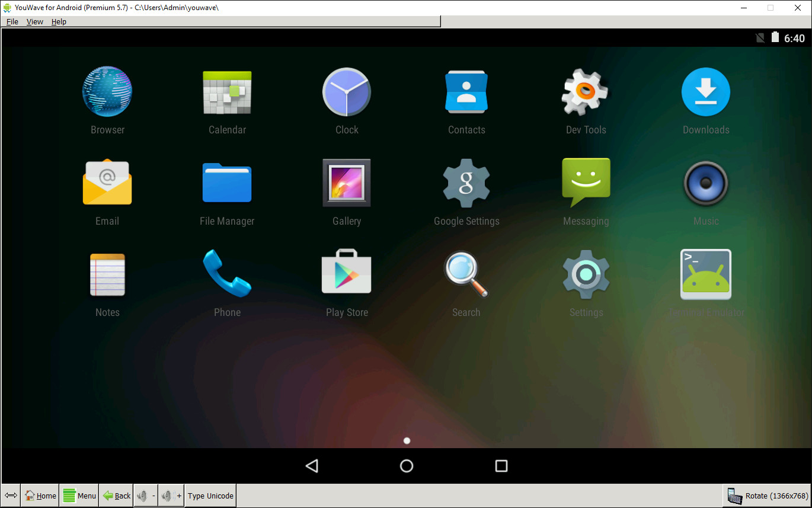The width and height of the screenshot is (812, 508).
Task: Launch the Phone dialer app
Action: (227, 273)
